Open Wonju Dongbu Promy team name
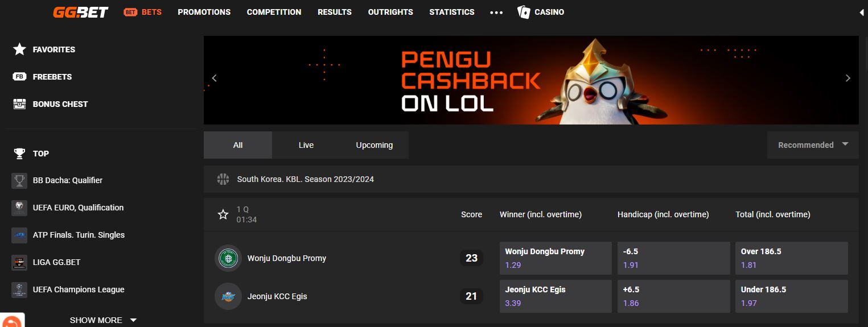The image size is (868, 327). [287, 258]
